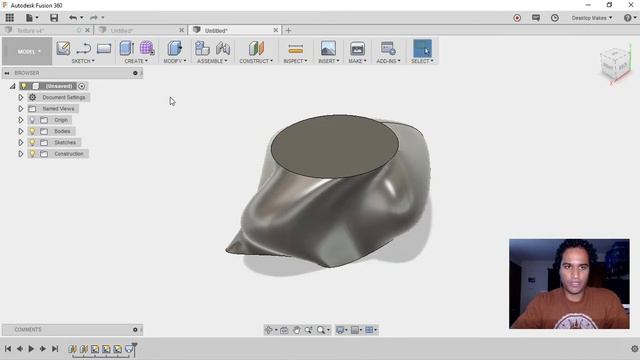The width and height of the screenshot is (640, 360).
Task: Click the Save disk icon
Action: point(54,18)
